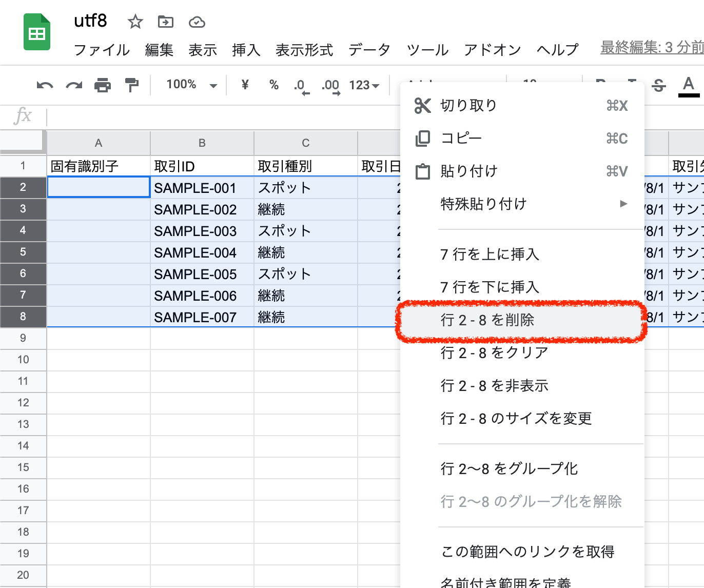Image resolution: width=704 pixels, height=588 pixels.
Task: Open the Google Sheets home icon
Action: [x=37, y=33]
